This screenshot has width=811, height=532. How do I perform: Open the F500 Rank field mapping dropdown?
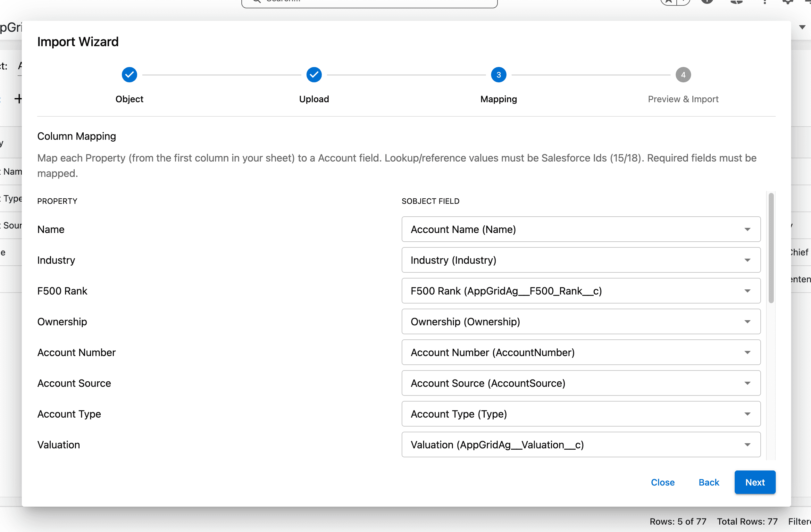tap(581, 291)
